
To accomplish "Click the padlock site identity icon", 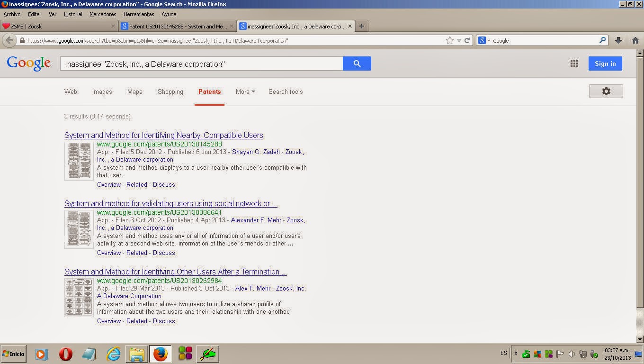I will coord(22,41).
